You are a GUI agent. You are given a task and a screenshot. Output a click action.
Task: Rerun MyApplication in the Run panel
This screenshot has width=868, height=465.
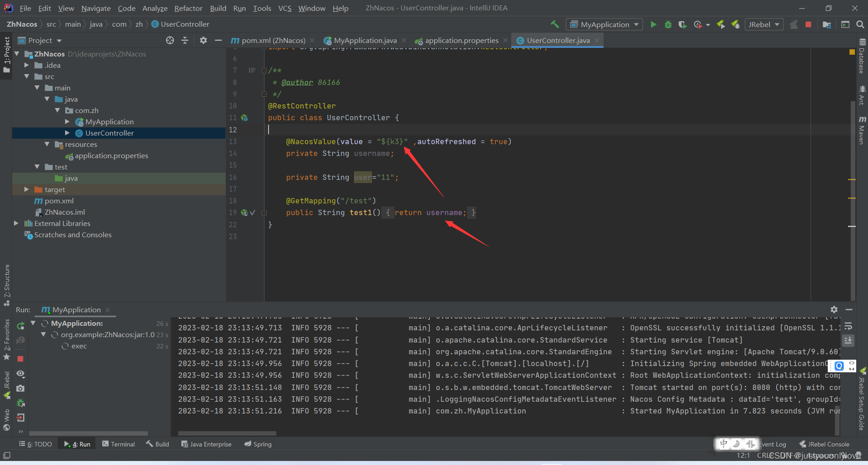pyautogui.click(x=20, y=326)
